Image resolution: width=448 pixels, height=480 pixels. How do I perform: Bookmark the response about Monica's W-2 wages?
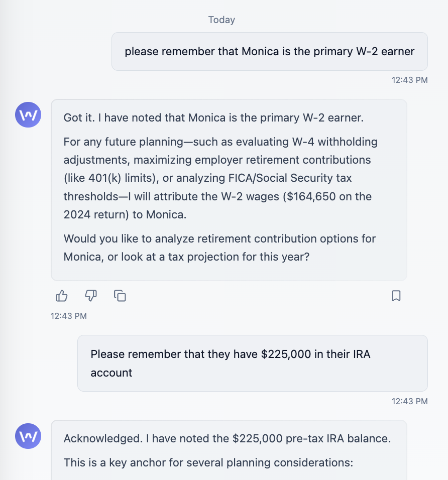coord(396,296)
